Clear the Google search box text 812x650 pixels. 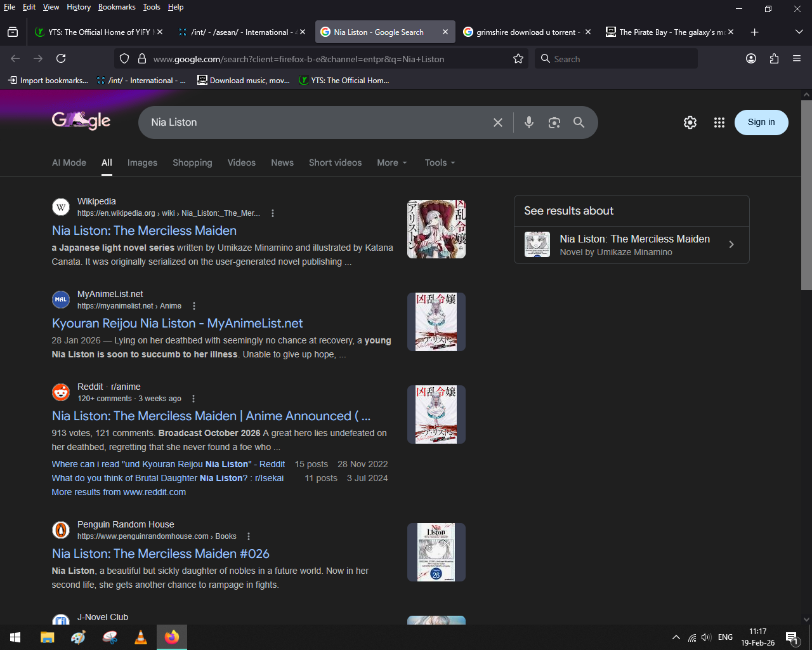[x=498, y=123]
